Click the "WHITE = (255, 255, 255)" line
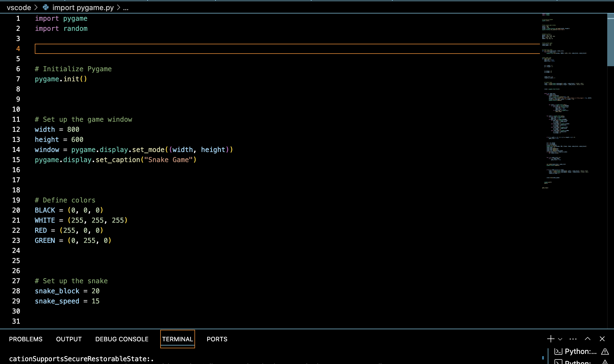Screen dimensions: 614x364 click(x=81, y=220)
